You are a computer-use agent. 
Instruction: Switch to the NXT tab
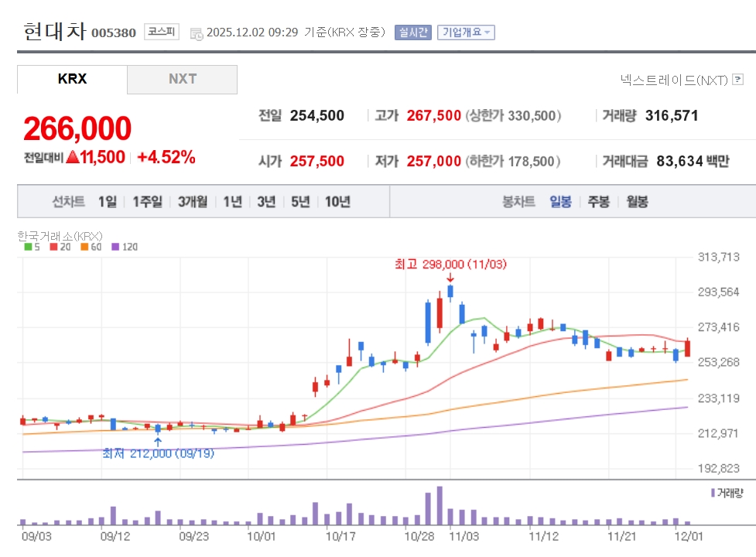(x=183, y=79)
